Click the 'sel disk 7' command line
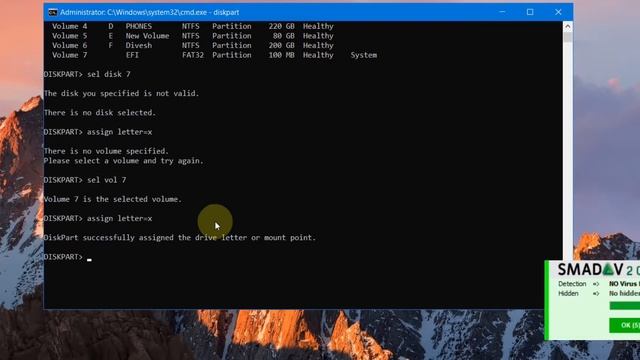This screenshot has height=360, width=640. click(x=109, y=74)
